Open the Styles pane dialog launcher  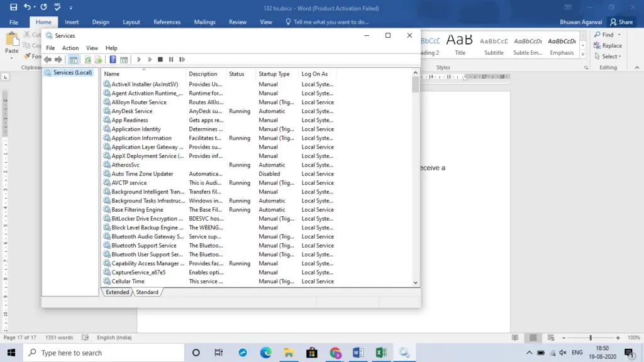pyautogui.click(x=586, y=68)
